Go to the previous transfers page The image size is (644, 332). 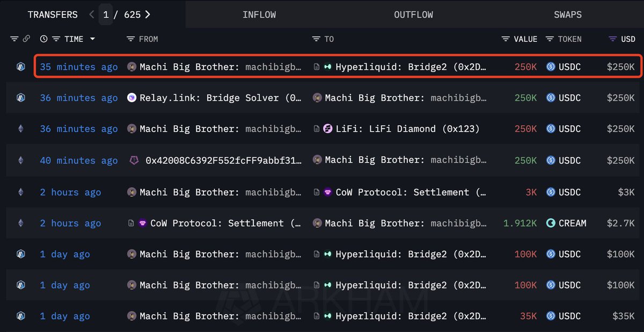pos(92,15)
